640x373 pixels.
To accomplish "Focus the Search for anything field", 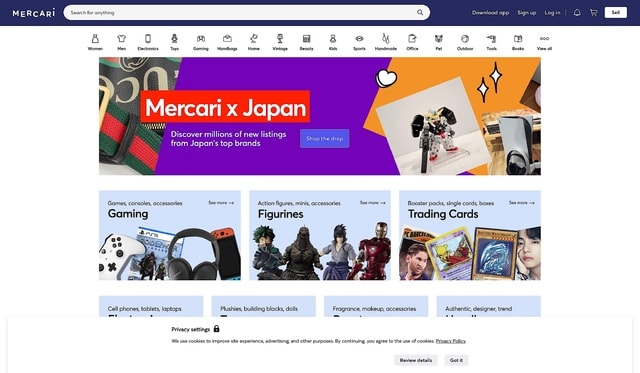I will (241, 13).
